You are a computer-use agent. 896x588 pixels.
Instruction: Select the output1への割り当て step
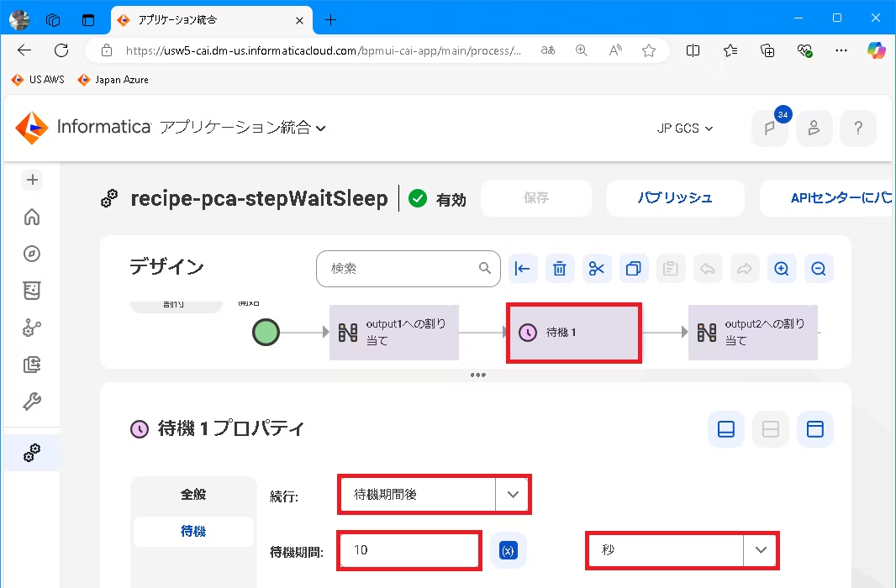pos(393,333)
